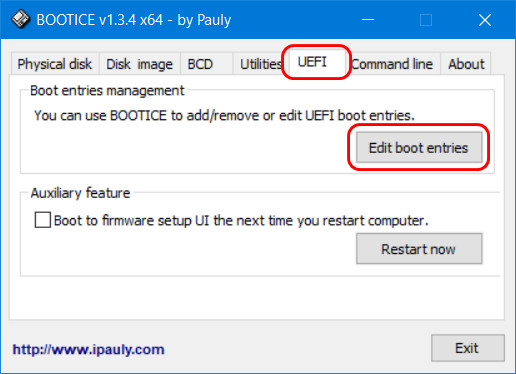Click the BOOTICE app icon in title bar

point(21,19)
